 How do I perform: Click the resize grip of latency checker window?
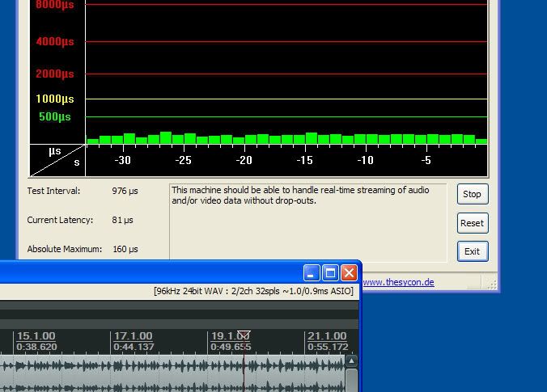point(492,285)
